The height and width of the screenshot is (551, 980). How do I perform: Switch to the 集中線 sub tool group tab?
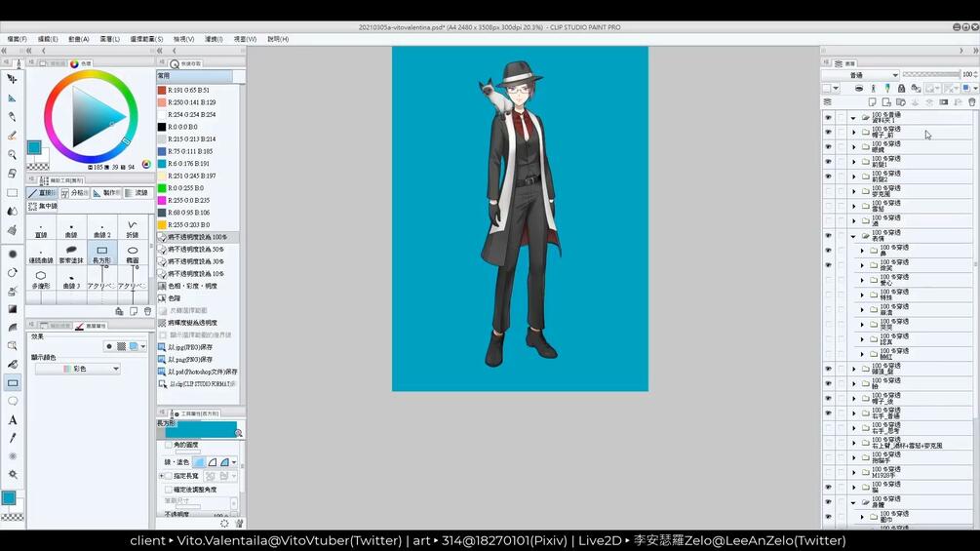pos(43,206)
